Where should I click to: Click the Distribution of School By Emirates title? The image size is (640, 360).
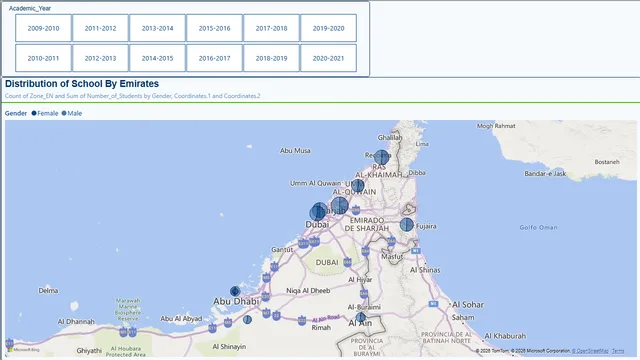point(82,84)
